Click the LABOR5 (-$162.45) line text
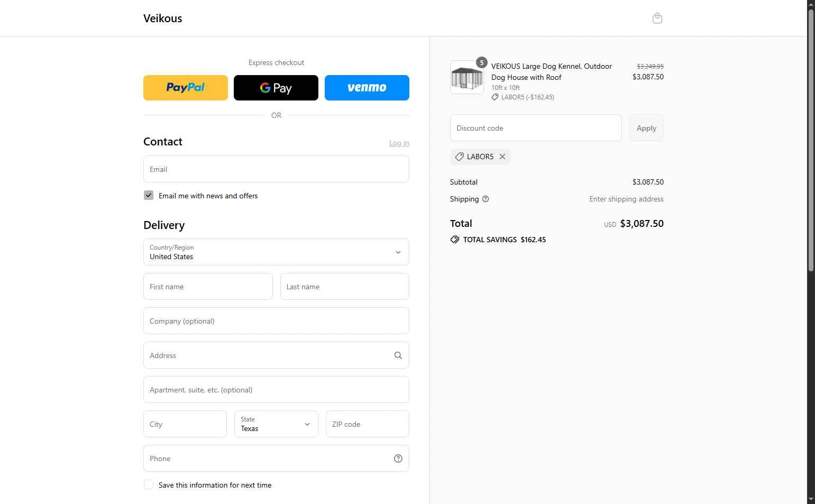 click(528, 97)
